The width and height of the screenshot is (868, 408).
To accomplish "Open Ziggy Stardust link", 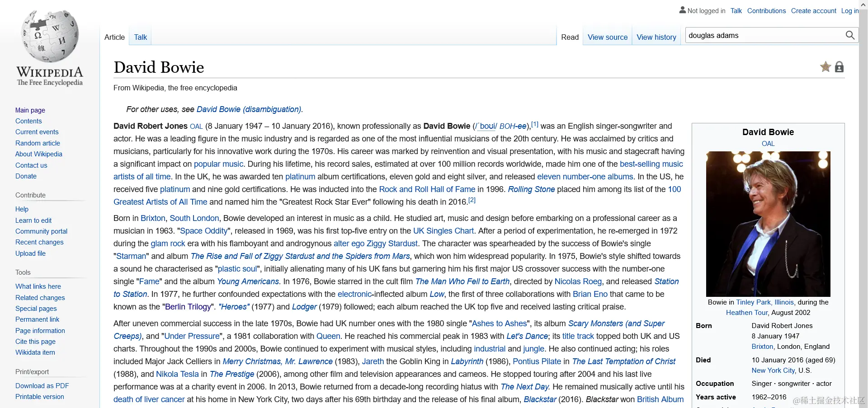I will [x=392, y=244].
